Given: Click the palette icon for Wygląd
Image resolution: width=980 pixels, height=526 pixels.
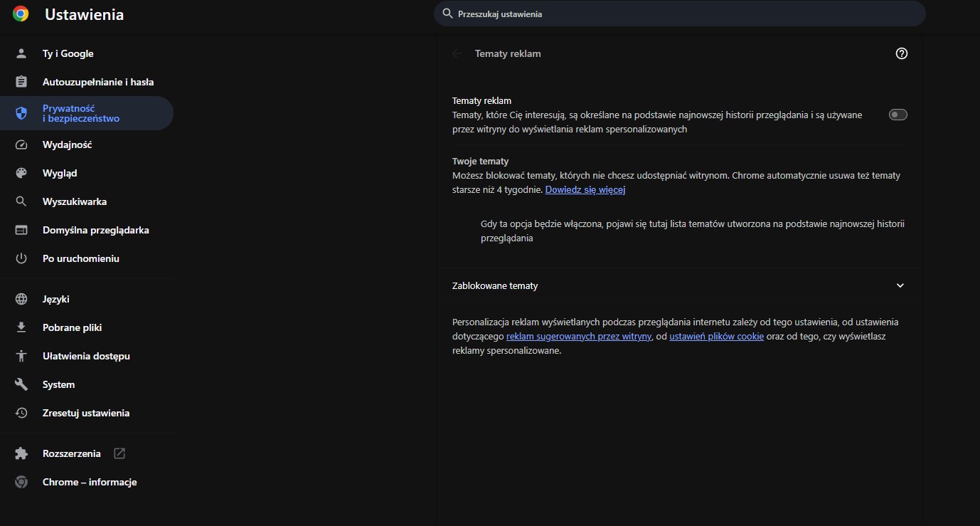Looking at the screenshot, I should pyautogui.click(x=21, y=173).
